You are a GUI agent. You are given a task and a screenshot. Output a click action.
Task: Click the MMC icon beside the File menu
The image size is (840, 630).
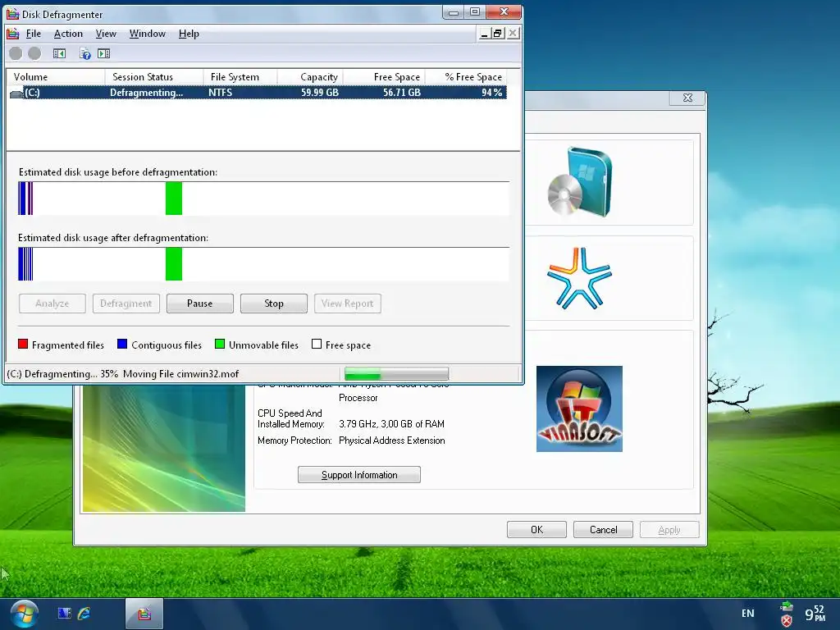click(x=13, y=33)
